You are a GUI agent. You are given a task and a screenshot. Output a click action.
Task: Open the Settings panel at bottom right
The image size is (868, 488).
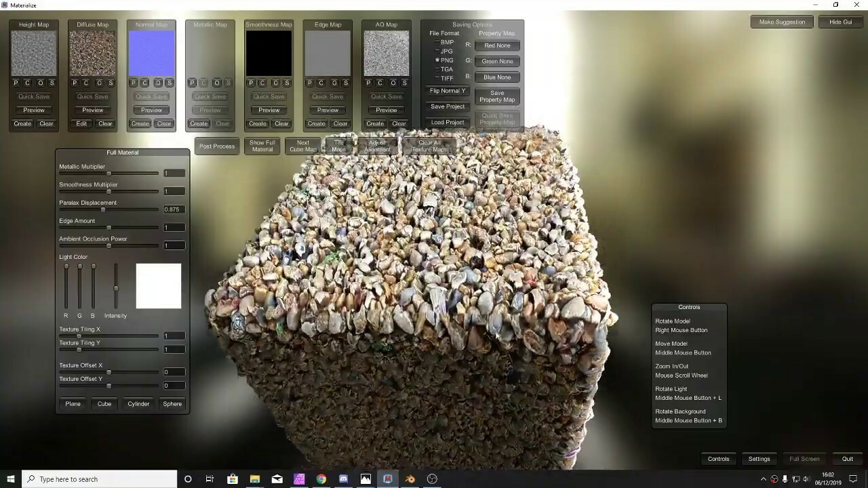point(759,459)
